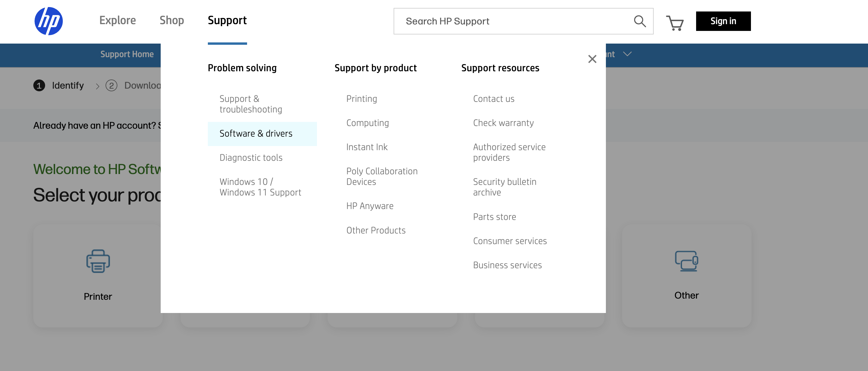Click the Support nav tab
The width and height of the screenshot is (868, 371).
click(227, 21)
